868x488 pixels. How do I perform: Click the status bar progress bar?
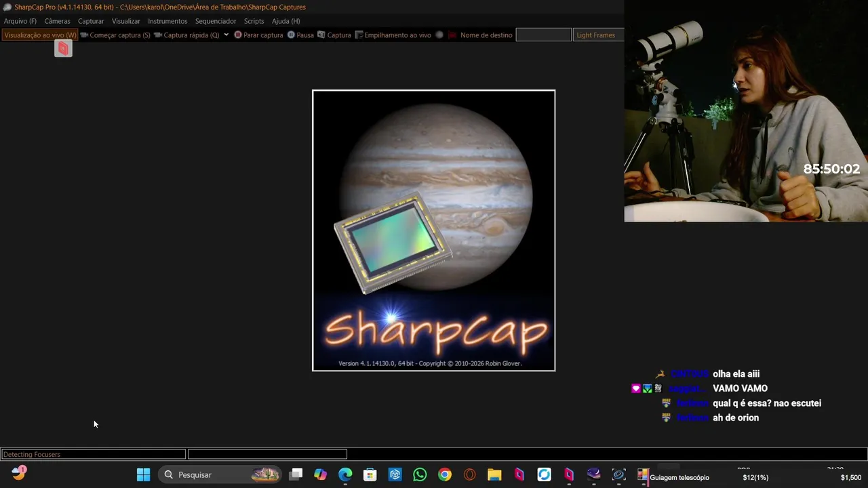click(267, 454)
